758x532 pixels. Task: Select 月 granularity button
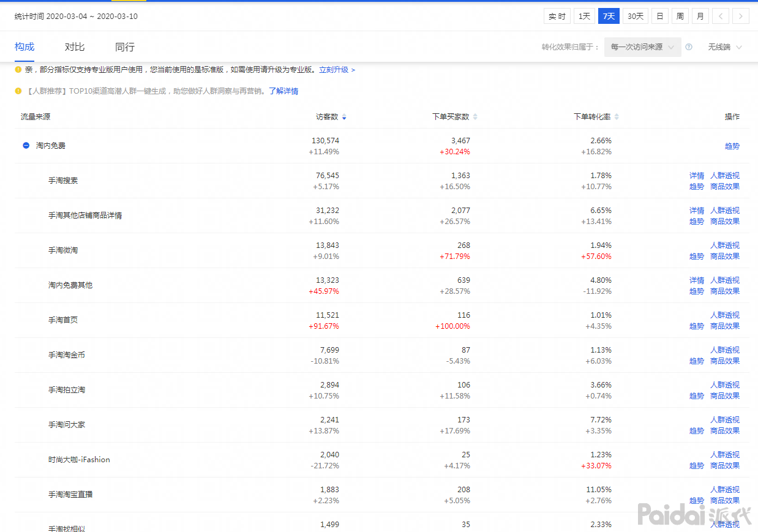pyautogui.click(x=700, y=17)
